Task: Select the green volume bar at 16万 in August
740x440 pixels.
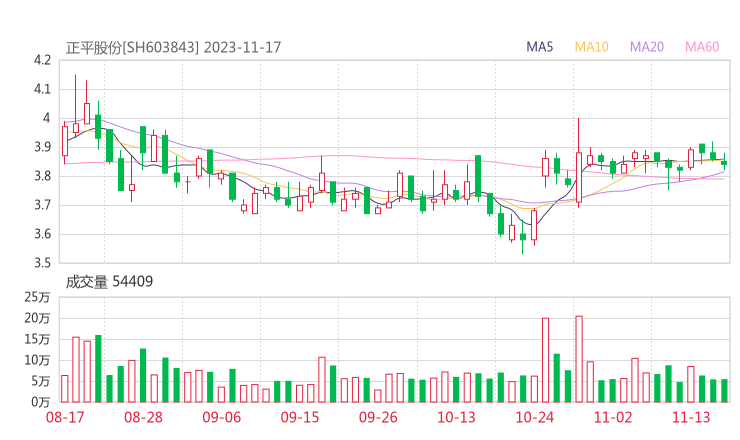Action: 98,369
